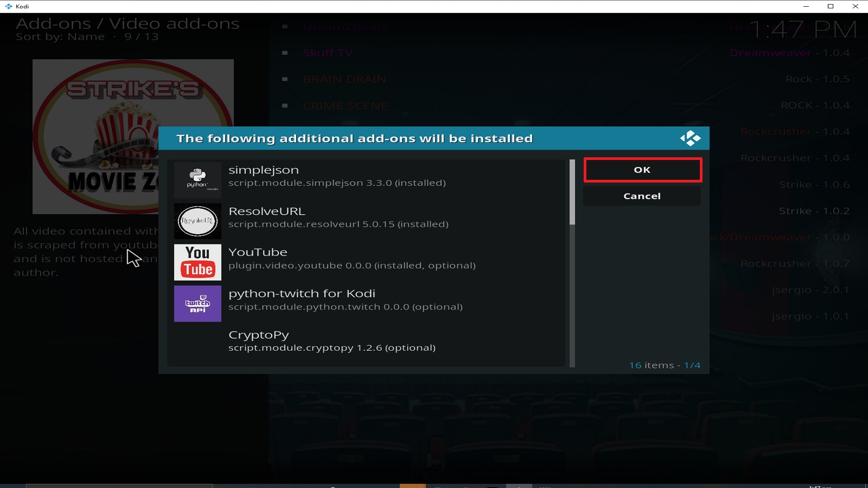Click the dependency list scrollbar
Viewport: 868px width, 488px height.
[x=572, y=263]
